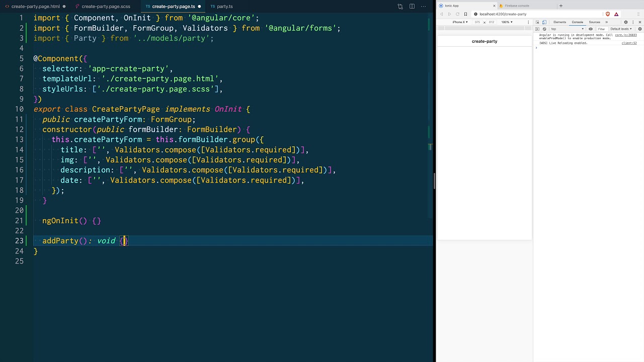Image resolution: width=644 pixels, height=362 pixels.
Task: Activate the inspect element picker
Action: tap(537, 22)
